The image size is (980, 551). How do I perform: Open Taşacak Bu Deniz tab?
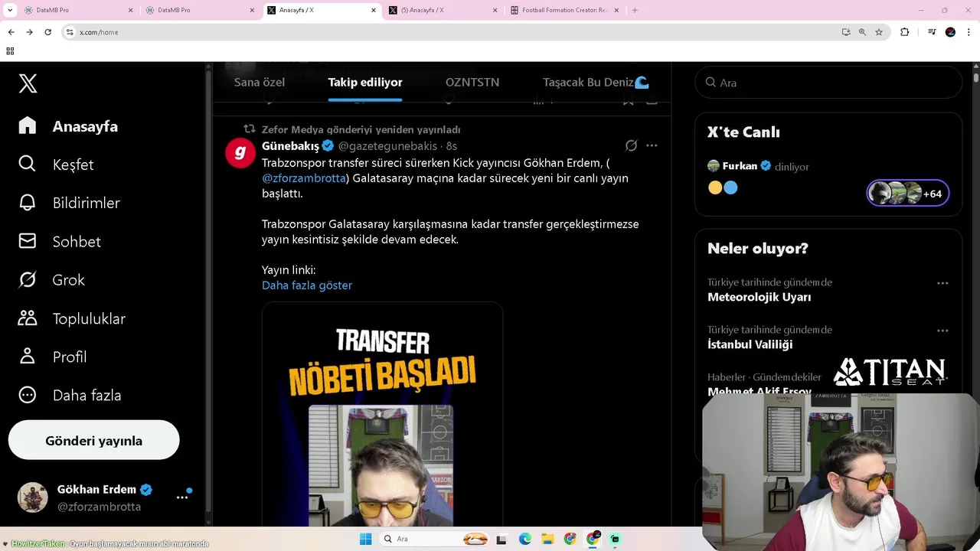pos(596,82)
